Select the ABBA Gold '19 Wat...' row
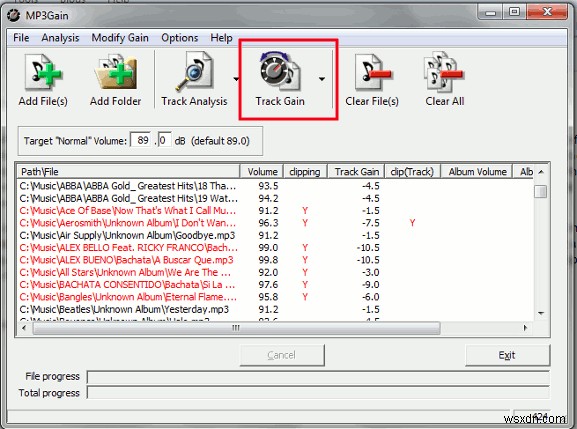 coord(276,198)
